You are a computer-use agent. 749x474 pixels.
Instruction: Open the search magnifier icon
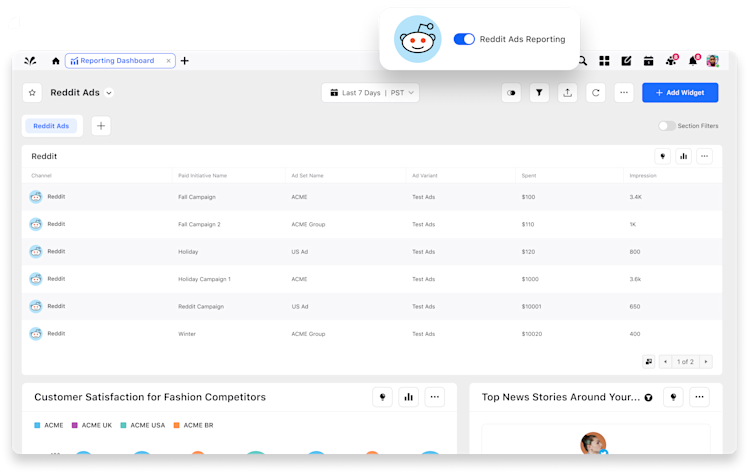point(583,61)
